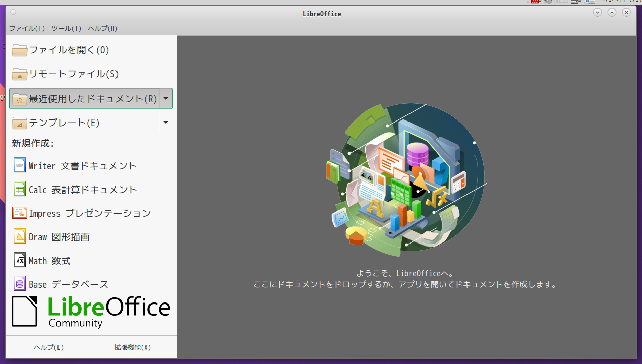Viewport: 642px width, 364px height.
Task: Click the Impress presentation icon
Action: pyautogui.click(x=20, y=213)
